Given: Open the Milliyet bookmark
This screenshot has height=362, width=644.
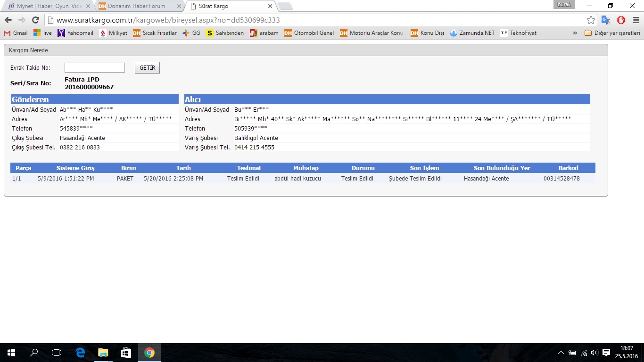Looking at the screenshot, I should [113, 33].
